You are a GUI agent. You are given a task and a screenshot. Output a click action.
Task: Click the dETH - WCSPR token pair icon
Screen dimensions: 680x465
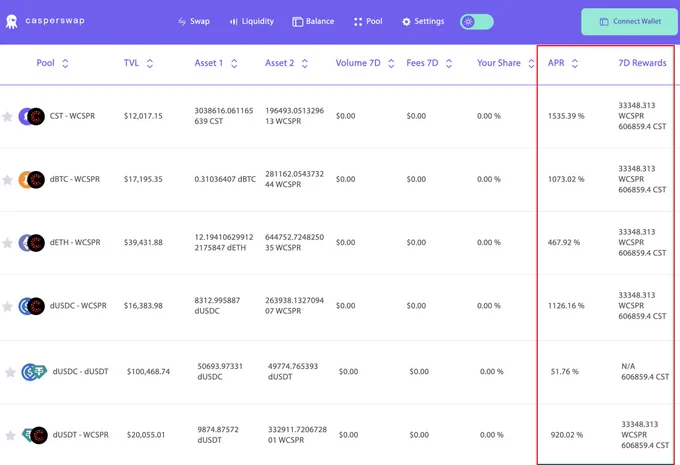click(x=31, y=243)
